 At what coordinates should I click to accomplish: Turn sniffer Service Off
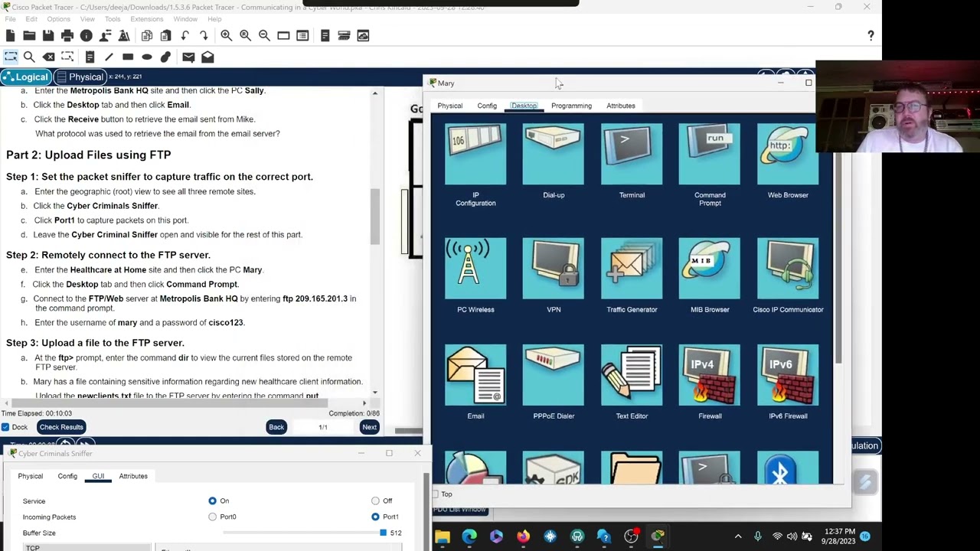pyautogui.click(x=375, y=500)
